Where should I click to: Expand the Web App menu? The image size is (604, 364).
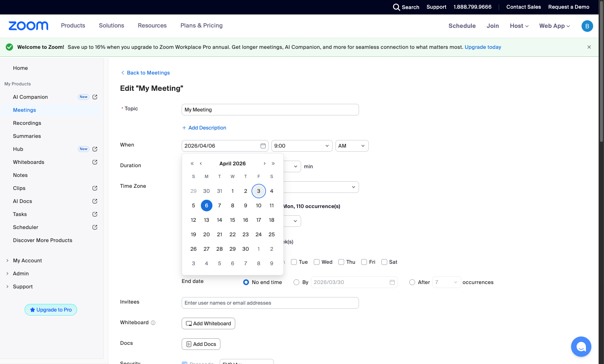(x=554, y=26)
